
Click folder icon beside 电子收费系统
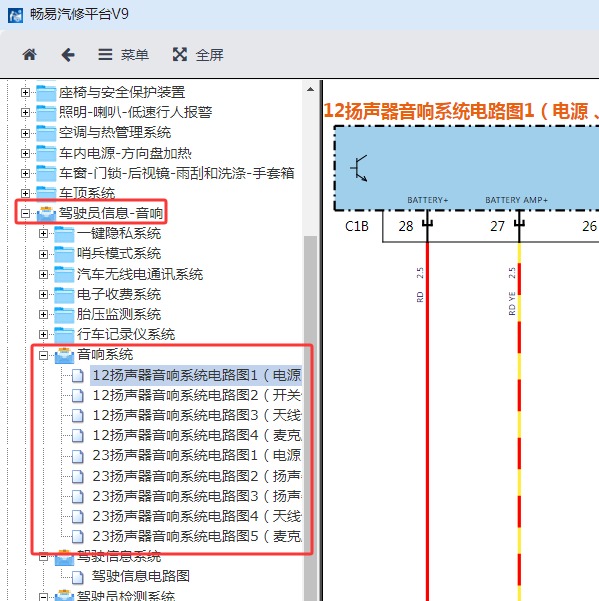(64, 295)
